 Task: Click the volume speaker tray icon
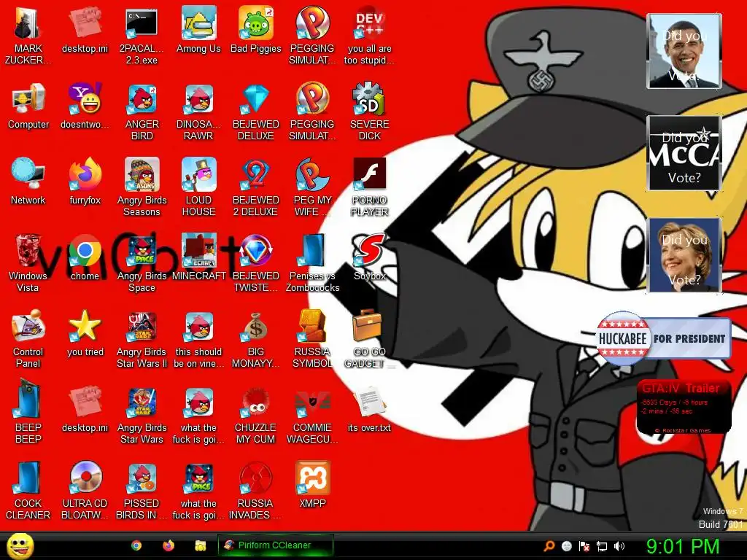(x=619, y=546)
